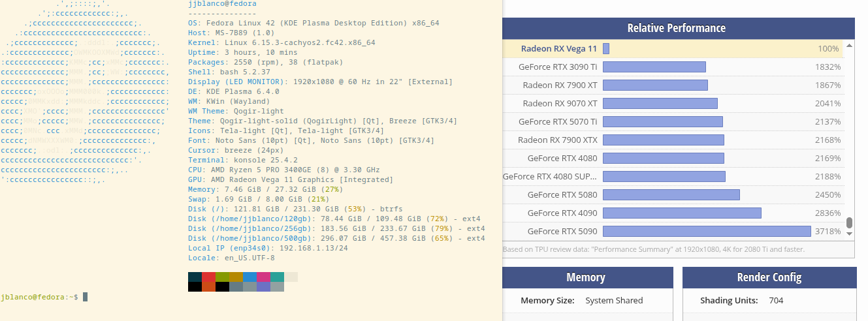This screenshot has height=321, width=868.
Task: Open the GeForce RTX 4080 SUPER link
Action: click(550, 176)
